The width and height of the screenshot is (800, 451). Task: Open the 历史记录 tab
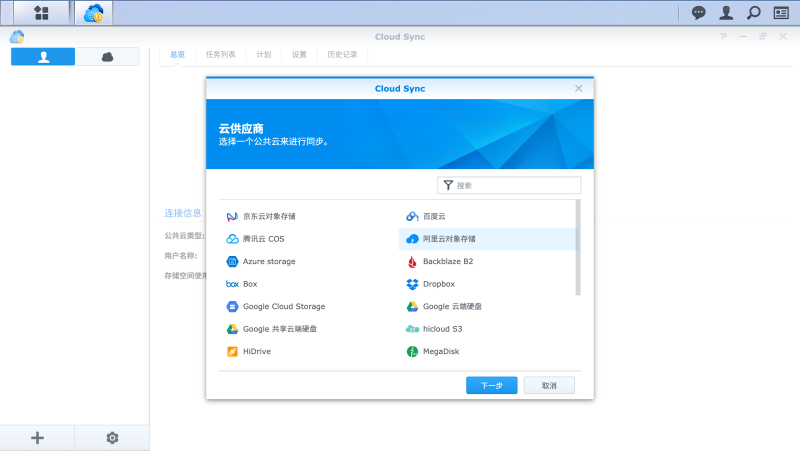tap(342, 55)
